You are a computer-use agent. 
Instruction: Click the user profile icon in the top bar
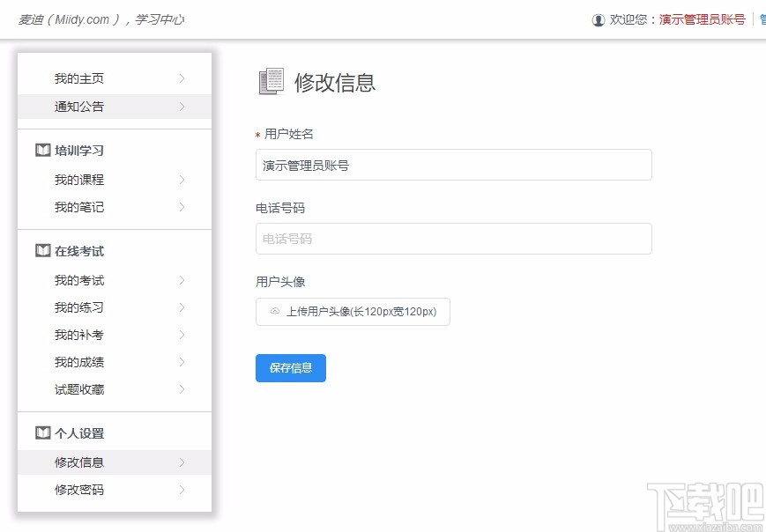[599, 18]
